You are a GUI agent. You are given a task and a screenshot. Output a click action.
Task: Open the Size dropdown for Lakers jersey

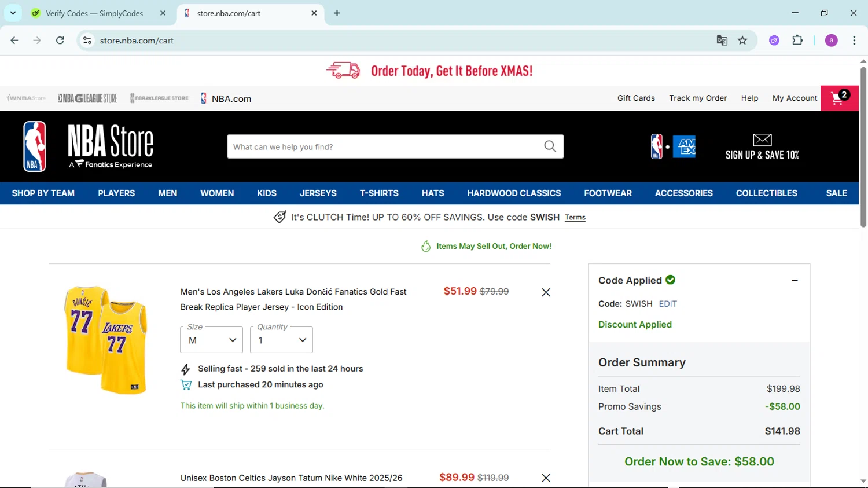click(211, 340)
